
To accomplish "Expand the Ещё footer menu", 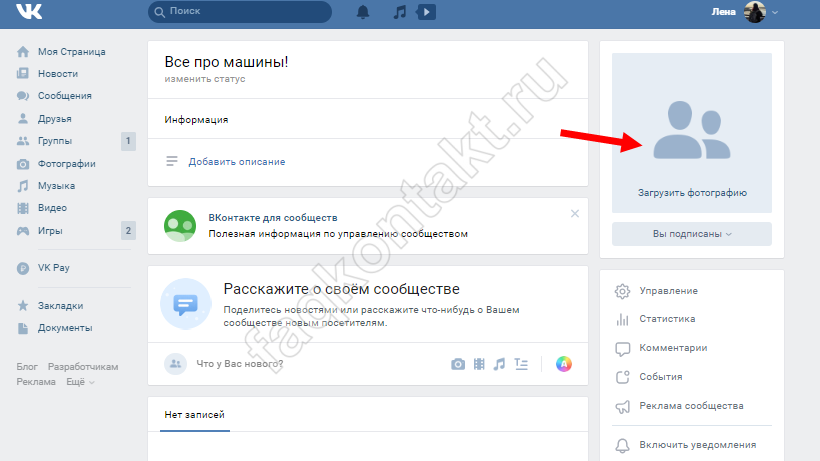I will tap(80, 382).
